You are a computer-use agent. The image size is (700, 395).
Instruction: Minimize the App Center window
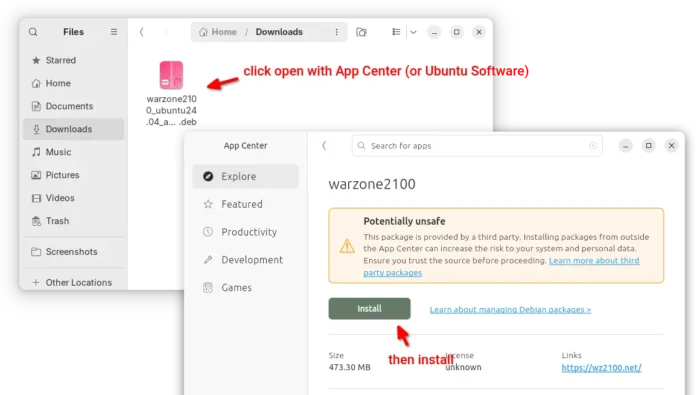tap(625, 146)
